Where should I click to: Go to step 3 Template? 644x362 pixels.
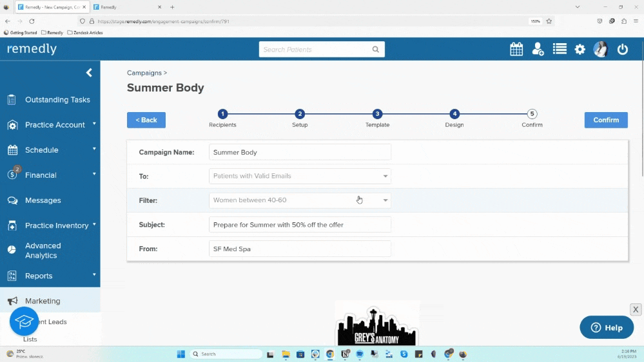(x=377, y=114)
